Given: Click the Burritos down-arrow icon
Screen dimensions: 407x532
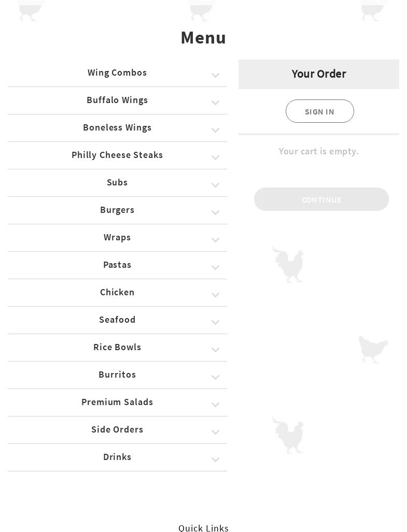Looking at the screenshot, I should pyautogui.click(x=215, y=378).
